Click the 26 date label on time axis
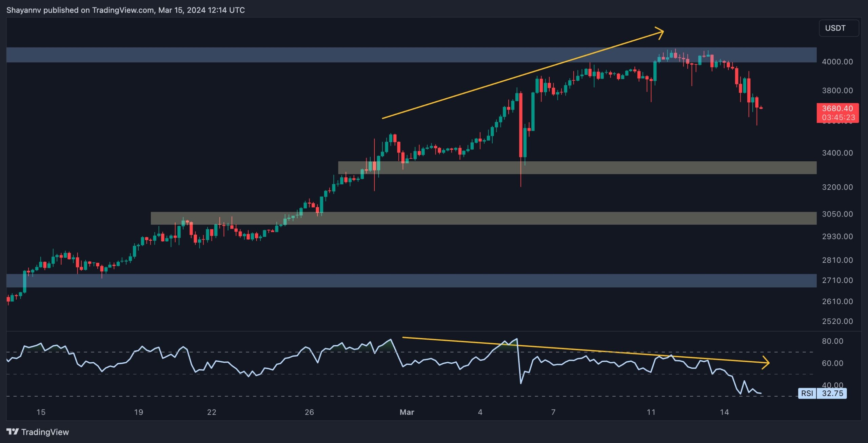Viewport: 868px width, 443px height. click(309, 412)
